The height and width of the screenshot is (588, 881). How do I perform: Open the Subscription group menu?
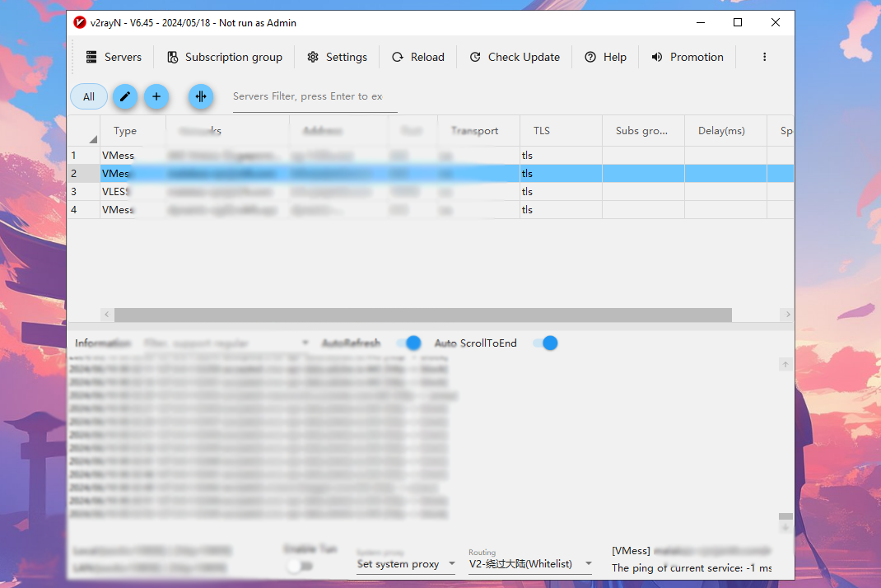pyautogui.click(x=225, y=58)
